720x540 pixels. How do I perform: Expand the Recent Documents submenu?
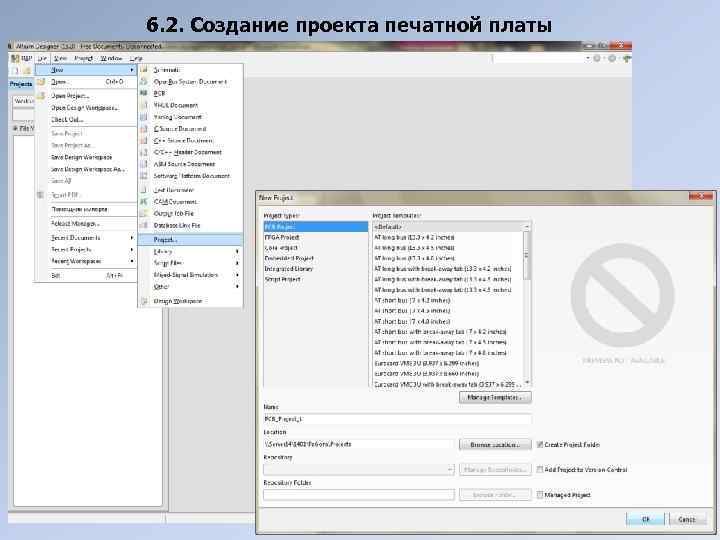click(x=132, y=238)
